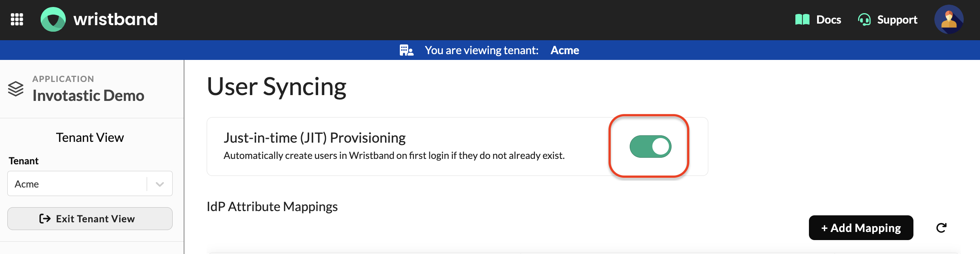The height and width of the screenshot is (254, 980).
Task: Click the application layers stack icon
Action: click(16, 89)
